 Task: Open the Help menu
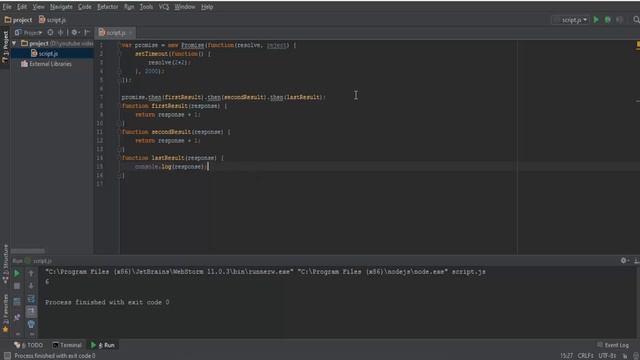[x=207, y=7]
